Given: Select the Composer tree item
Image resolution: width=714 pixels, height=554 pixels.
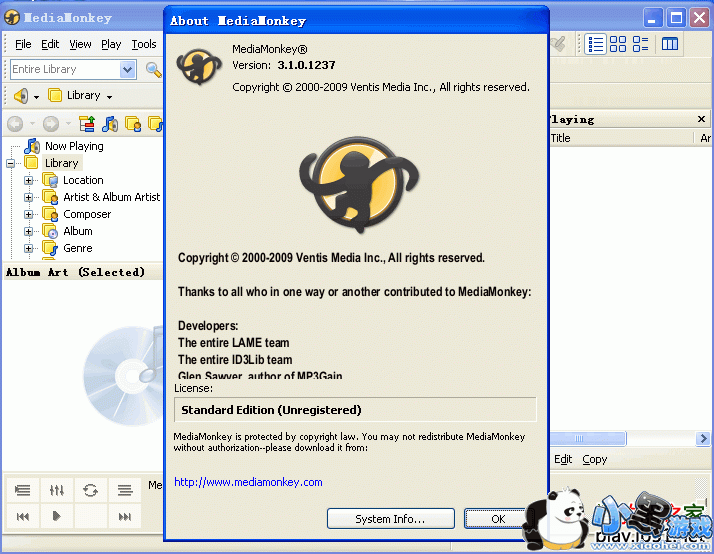Looking at the screenshot, I should pyautogui.click(x=87, y=214).
